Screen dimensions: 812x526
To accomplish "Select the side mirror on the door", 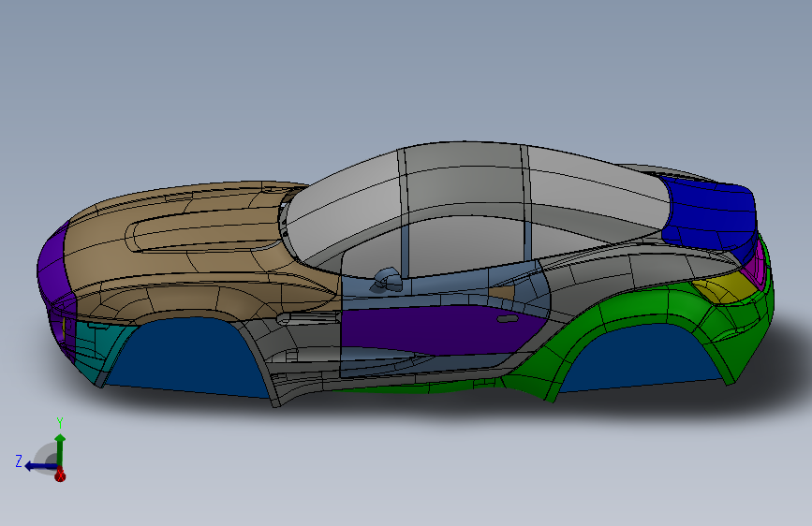I will click(389, 280).
